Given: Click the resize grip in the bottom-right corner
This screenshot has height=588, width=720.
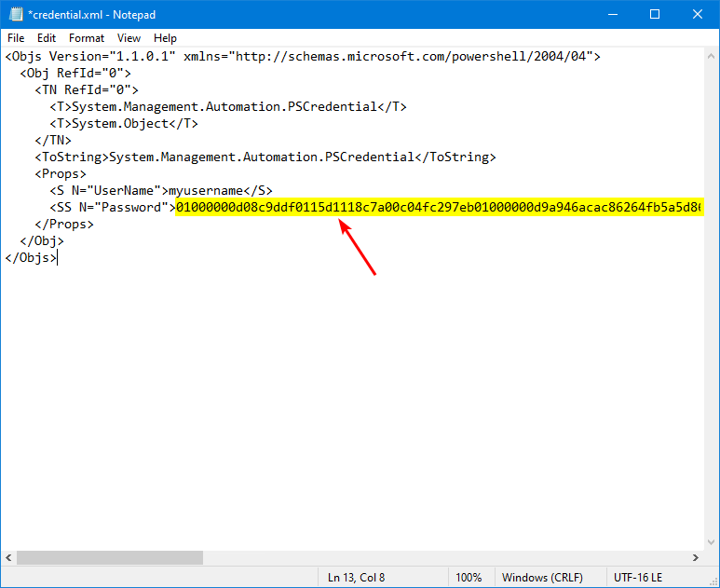Looking at the screenshot, I should [x=713, y=581].
